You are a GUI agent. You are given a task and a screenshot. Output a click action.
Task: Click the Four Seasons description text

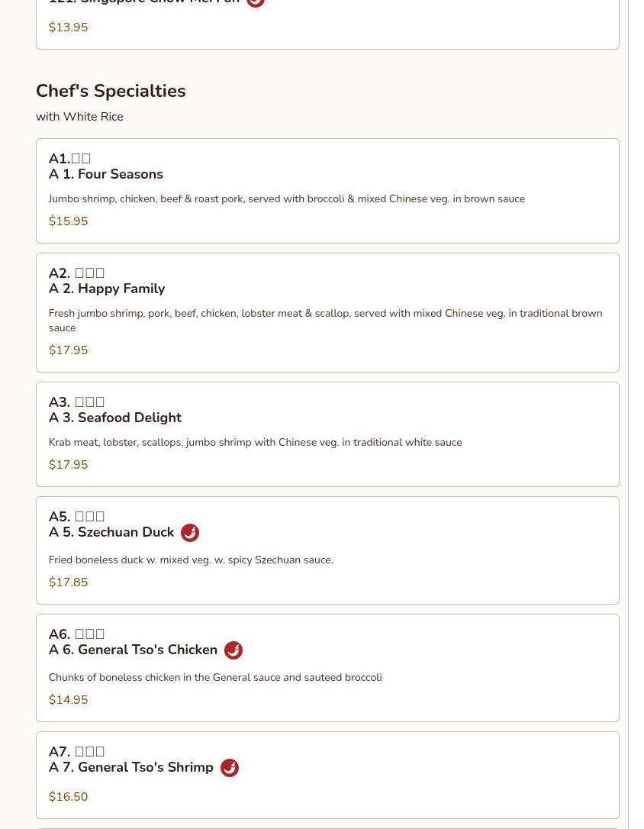pos(286,199)
